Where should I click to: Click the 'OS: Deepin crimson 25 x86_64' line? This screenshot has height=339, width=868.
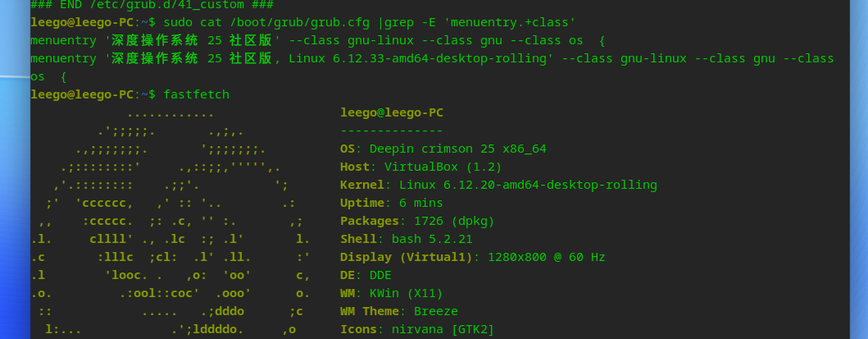tap(443, 149)
